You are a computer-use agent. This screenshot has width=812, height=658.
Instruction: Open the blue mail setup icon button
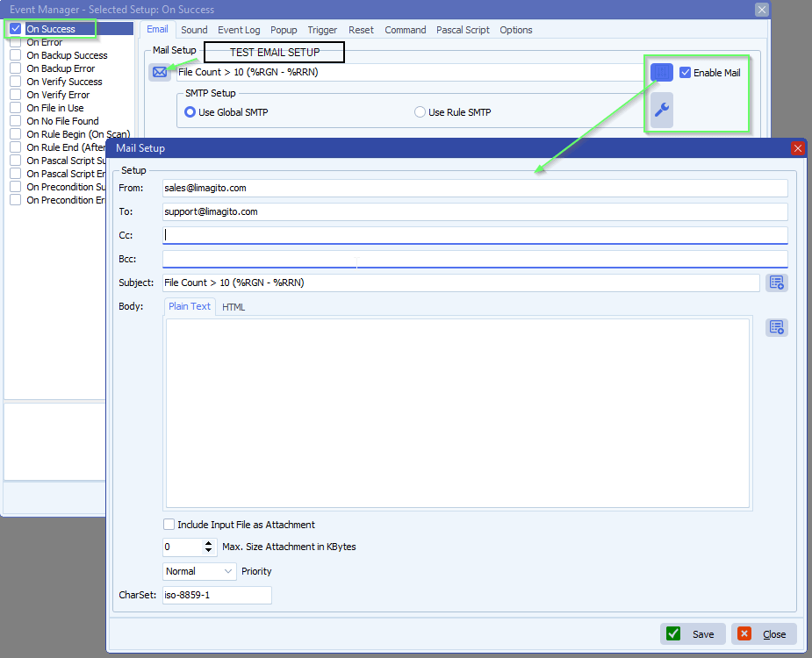[662, 73]
